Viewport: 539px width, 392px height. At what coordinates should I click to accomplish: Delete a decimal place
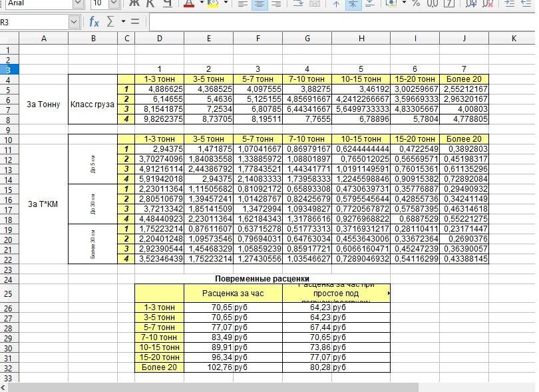[x=488, y=3]
